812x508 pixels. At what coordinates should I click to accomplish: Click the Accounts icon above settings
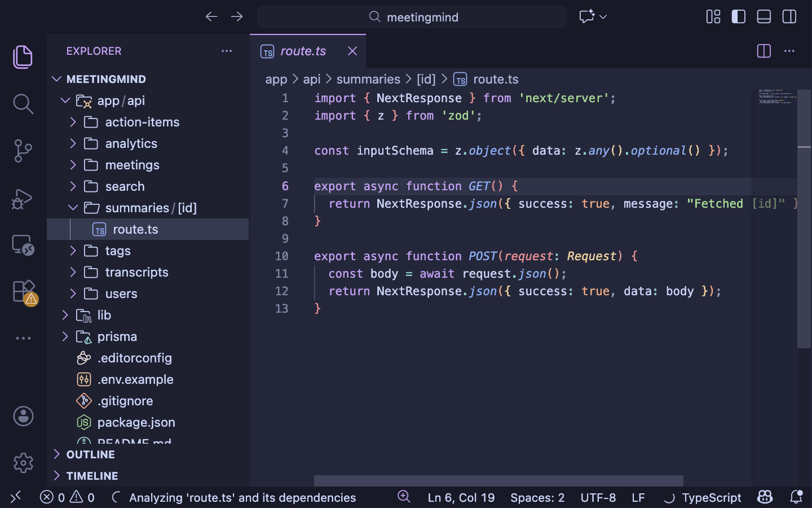tap(23, 417)
